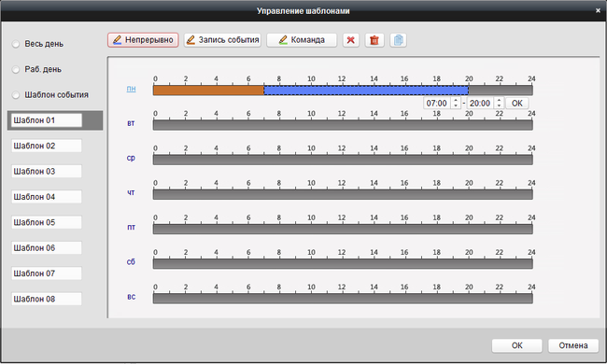Close the Управление шаблонами dialog
Screen dimensions: 607x364
point(598,11)
